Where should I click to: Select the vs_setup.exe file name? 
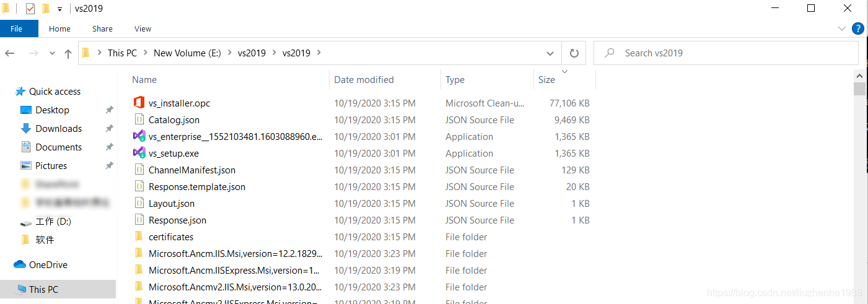(x=173, y=154)
